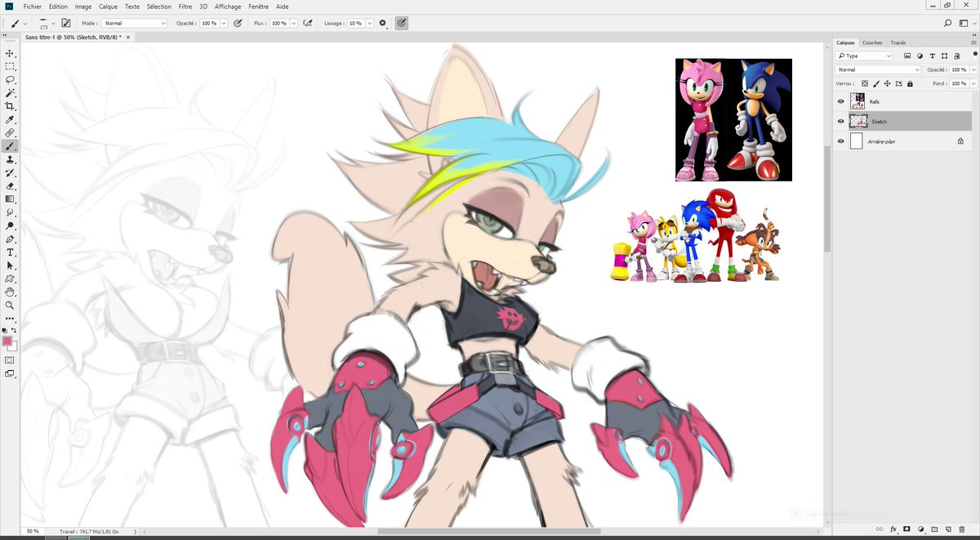
Task: Open the Calque menu
Action: click(108, 6)
